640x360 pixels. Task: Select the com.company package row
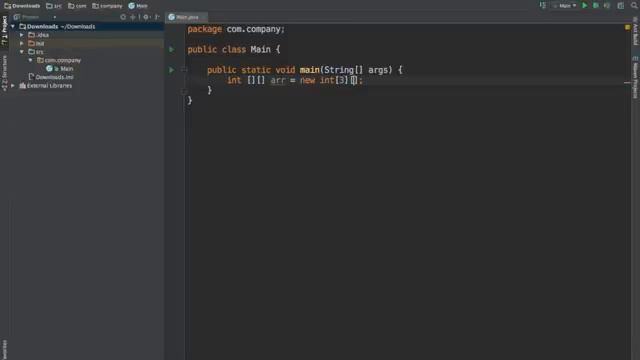point(59,60)
